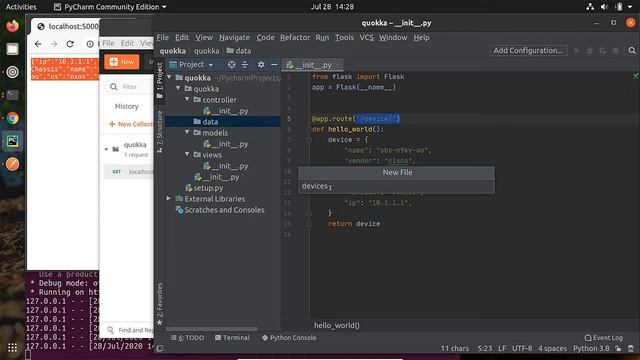Click the Search Everywhere magnifier icon

click(632, 51)
